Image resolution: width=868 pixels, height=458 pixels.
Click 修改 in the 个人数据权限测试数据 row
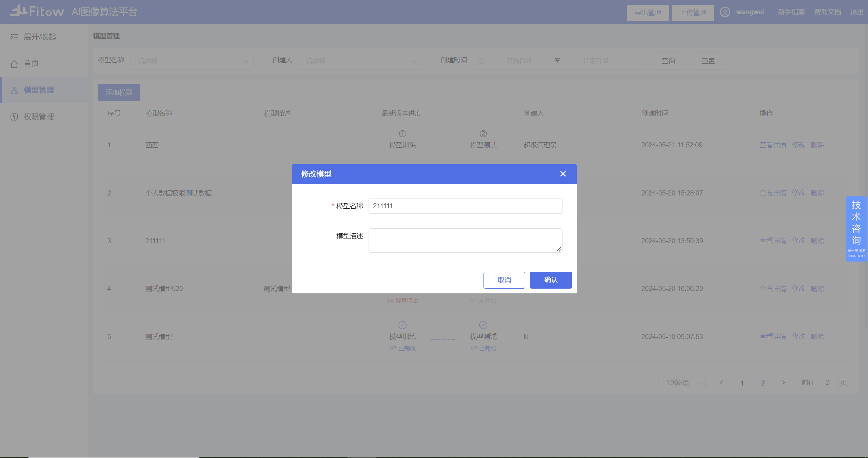coord(798,193)
